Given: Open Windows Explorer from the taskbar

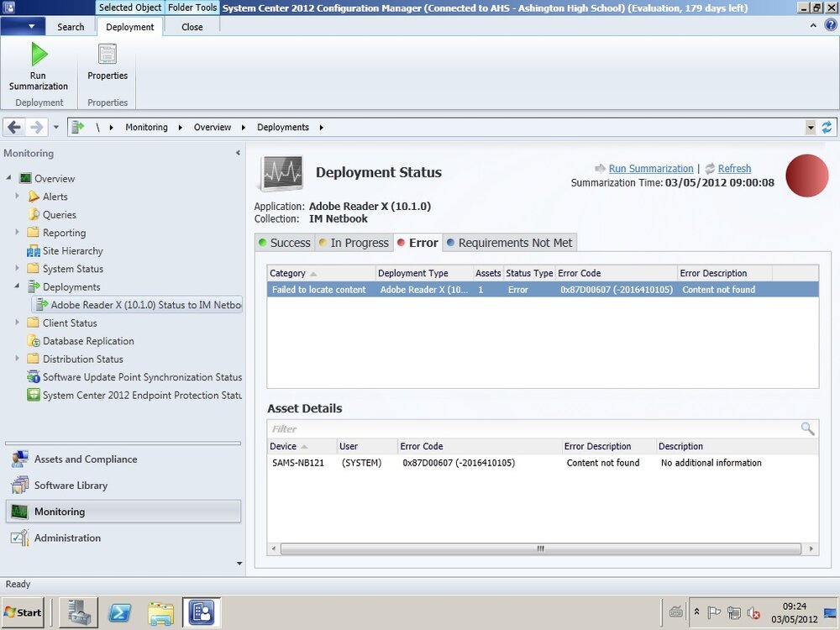Looking at the screenshot, I should click(160, 612).
